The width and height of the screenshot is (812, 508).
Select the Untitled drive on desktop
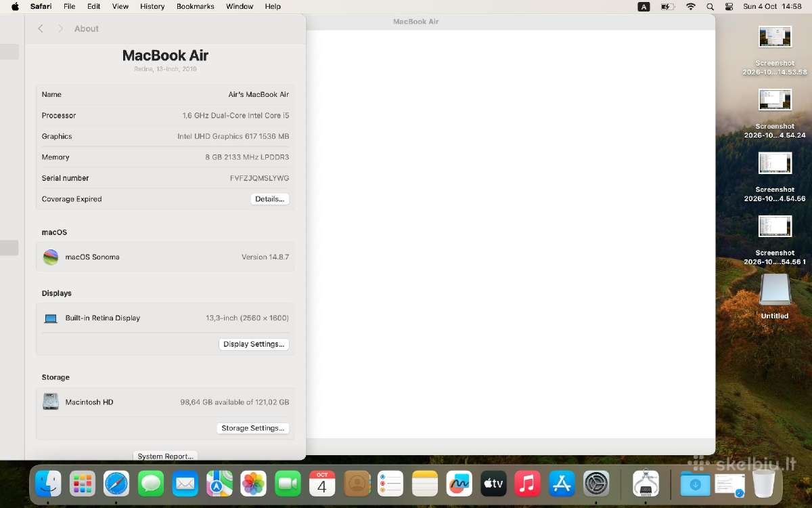tap(775, 296)
